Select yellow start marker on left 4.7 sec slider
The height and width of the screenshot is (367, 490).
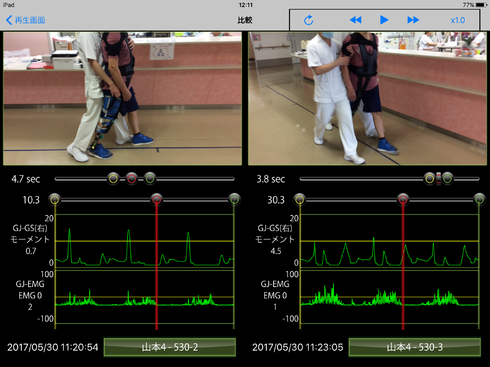pos(113,179)
